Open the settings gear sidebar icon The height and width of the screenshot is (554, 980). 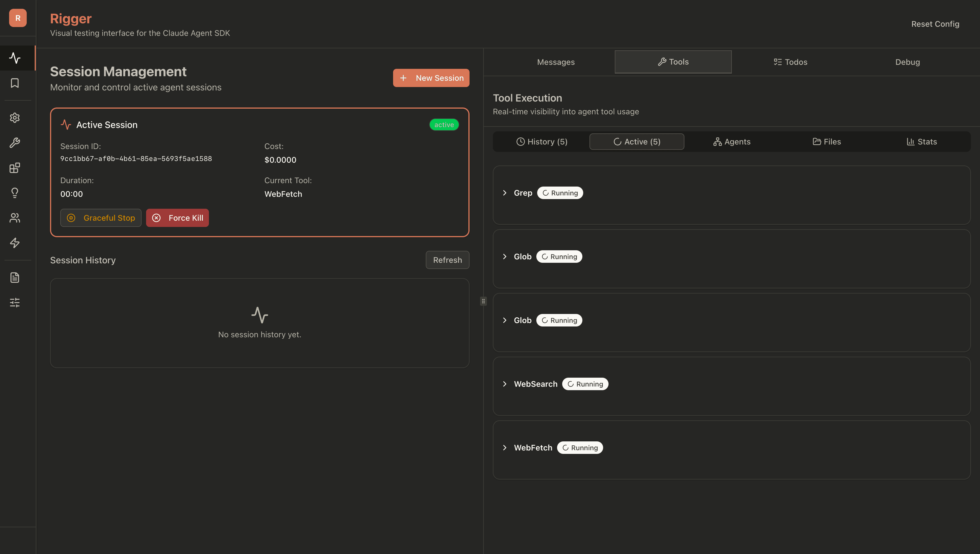coord(15,118)
